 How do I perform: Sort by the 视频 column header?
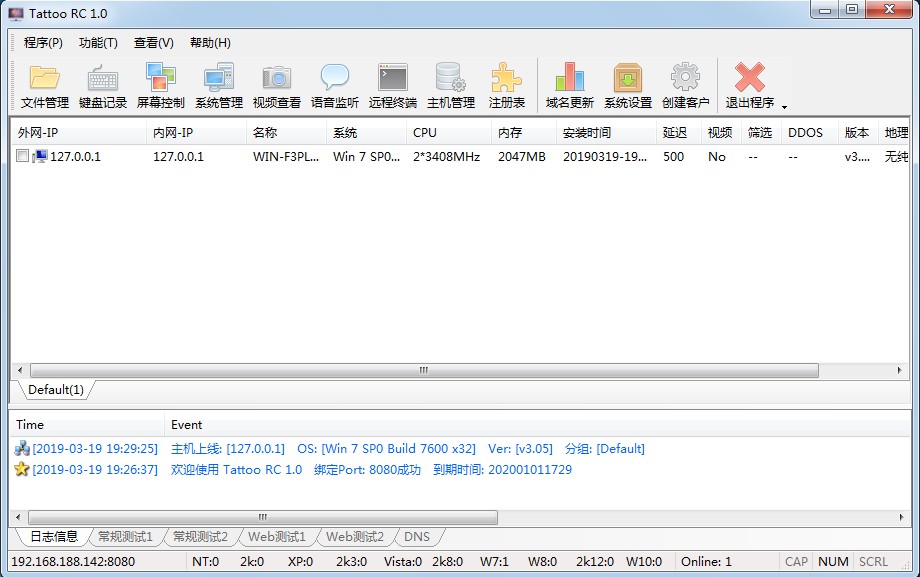point(721,133)
